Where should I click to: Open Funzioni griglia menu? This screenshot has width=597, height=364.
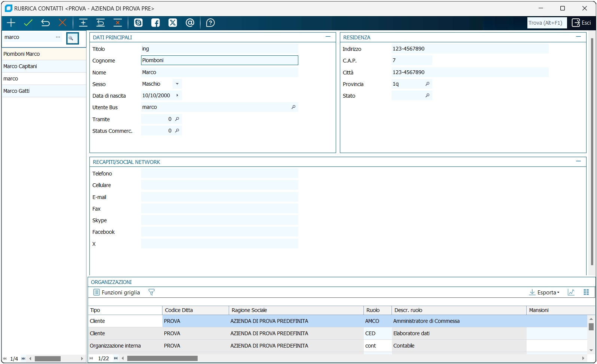[x=117, y=293]
